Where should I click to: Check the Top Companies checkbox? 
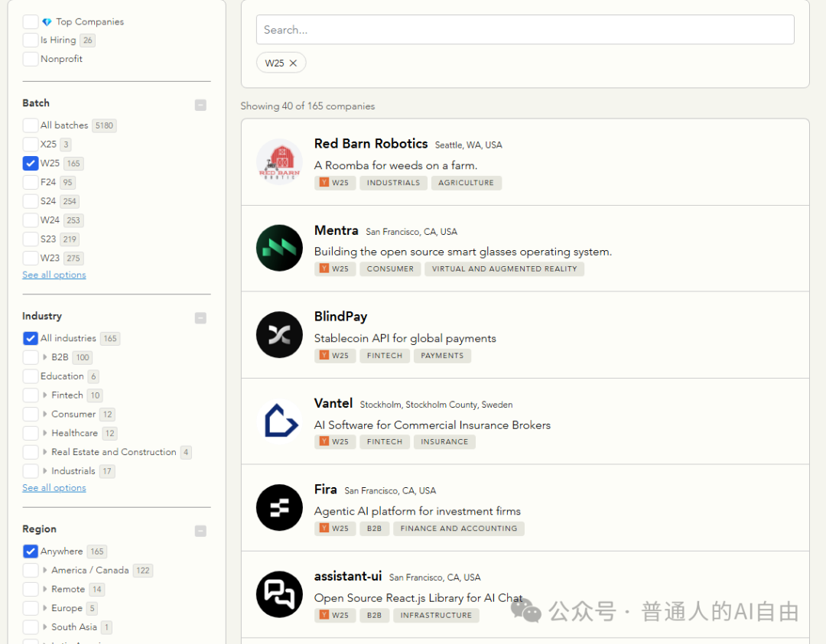pyautogui.click(x=31, y=21)
